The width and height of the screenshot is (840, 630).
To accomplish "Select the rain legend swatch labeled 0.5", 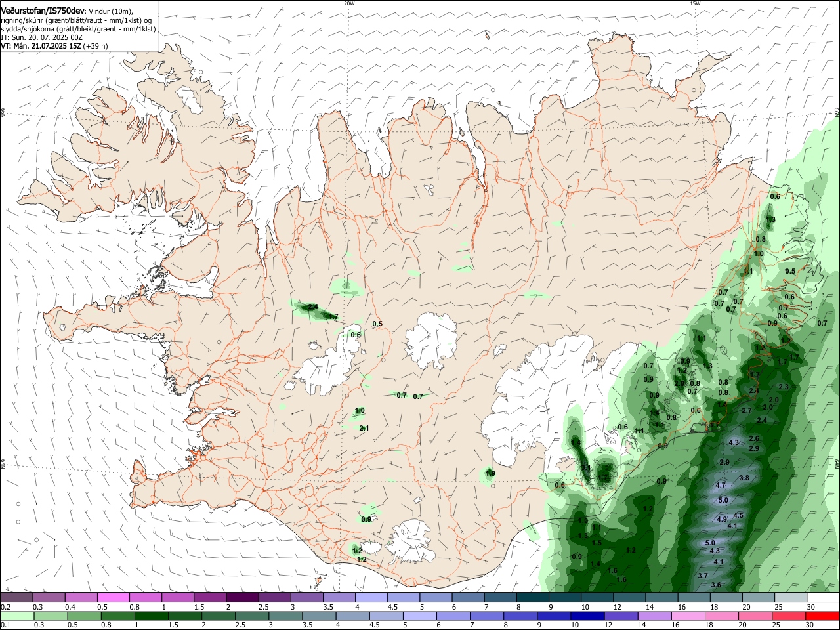I will (84, 616).
